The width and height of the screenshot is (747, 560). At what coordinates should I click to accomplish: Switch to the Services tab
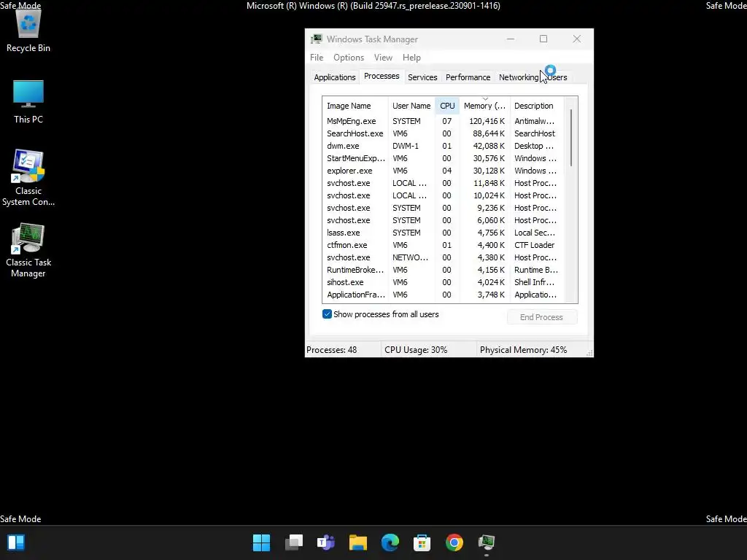(x=422, y=77)
